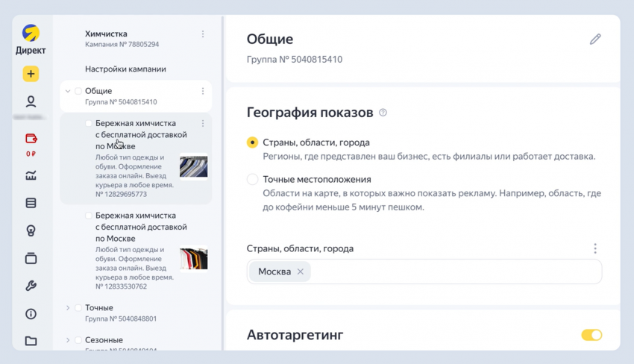The image size is (634, 364).
Task: Open the wallet balance icon
Action: (31, 138)
